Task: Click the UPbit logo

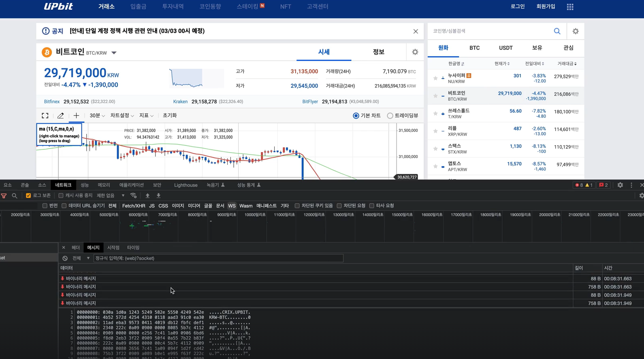Action: (x=58, y=6)
